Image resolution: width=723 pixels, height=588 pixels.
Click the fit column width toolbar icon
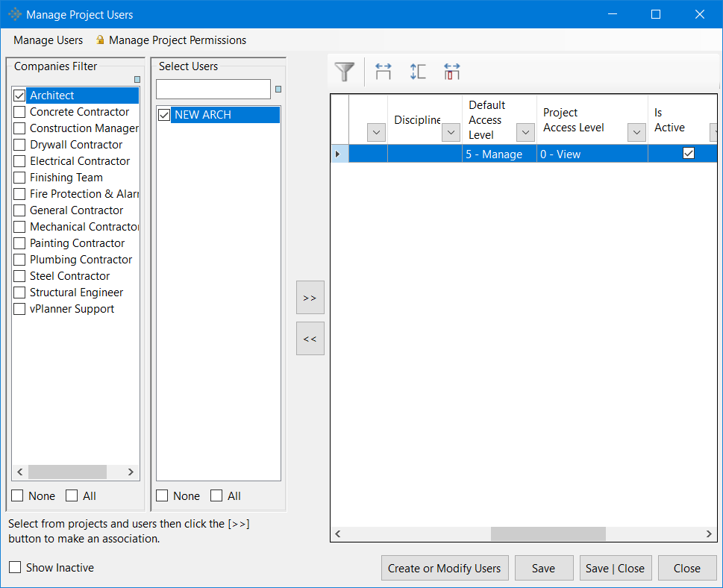click(x=383, y=72)
